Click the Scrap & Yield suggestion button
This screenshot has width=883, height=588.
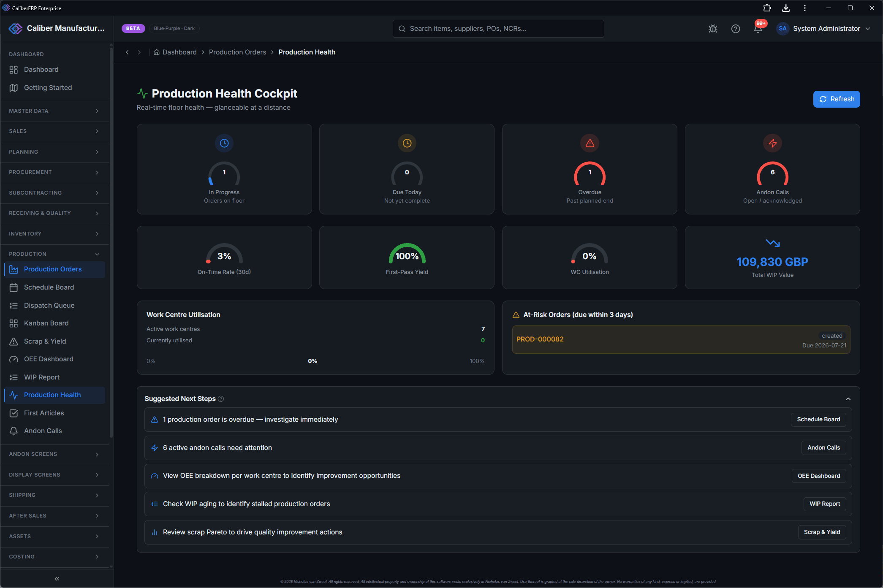[x=822, y=532]
